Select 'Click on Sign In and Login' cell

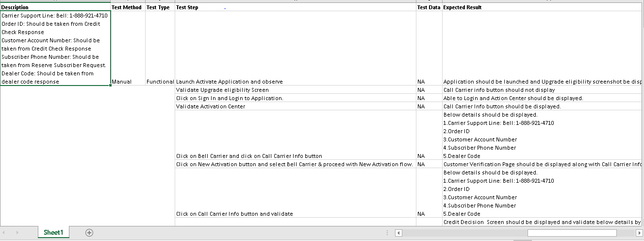(x=296, y=98)
